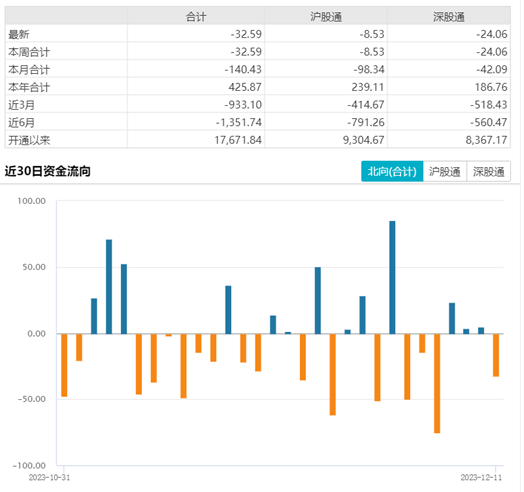The image size is (524, 492).
Task: Click the 沪股通 table column header
Action: [x=326, y=16]
